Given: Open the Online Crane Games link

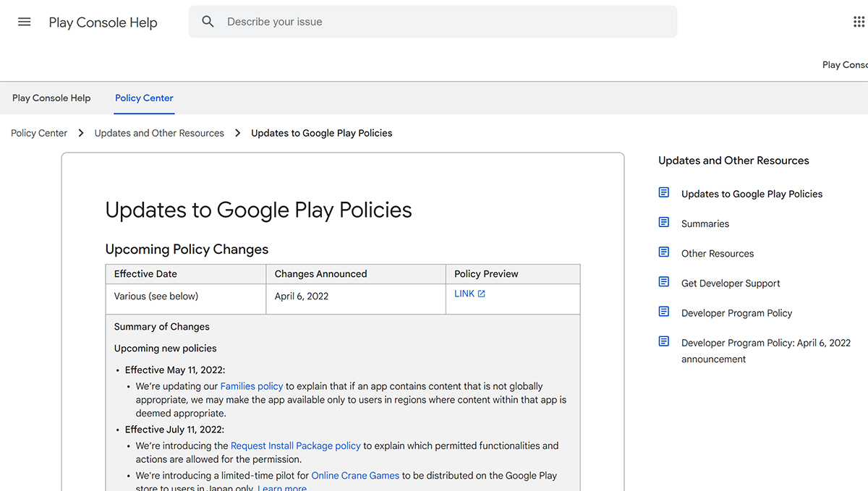Looking at the screenshot, I should [355, 475].
